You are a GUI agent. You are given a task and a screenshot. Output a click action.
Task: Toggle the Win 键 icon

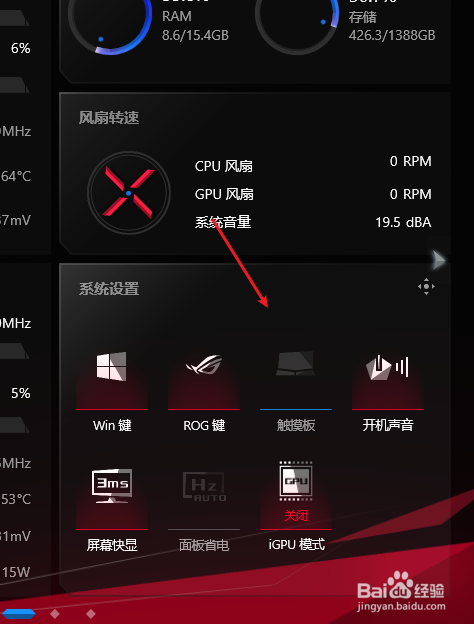(111, 366)
